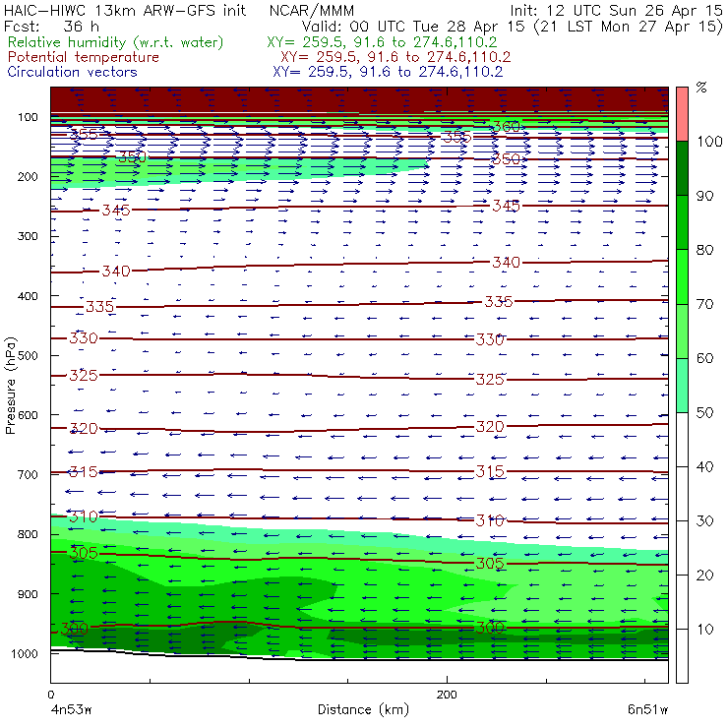
Task: Click the '100' colorbar percent label
Action: 709,141
